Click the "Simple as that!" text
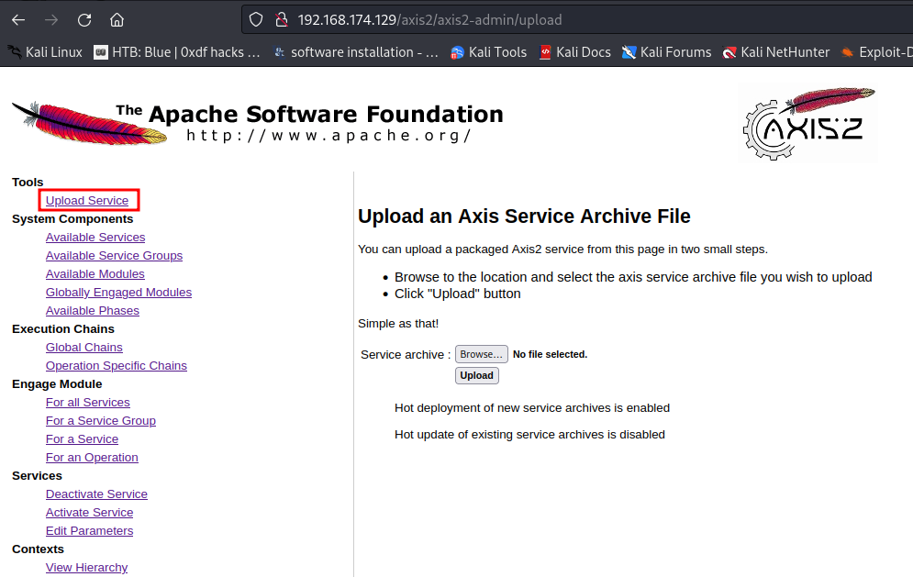Image resolution: width=913 pixels, height=588 pixels. (398, 324)
